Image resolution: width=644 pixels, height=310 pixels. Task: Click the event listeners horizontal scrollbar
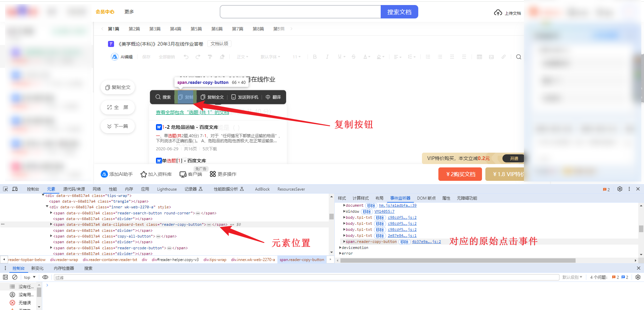458,260
